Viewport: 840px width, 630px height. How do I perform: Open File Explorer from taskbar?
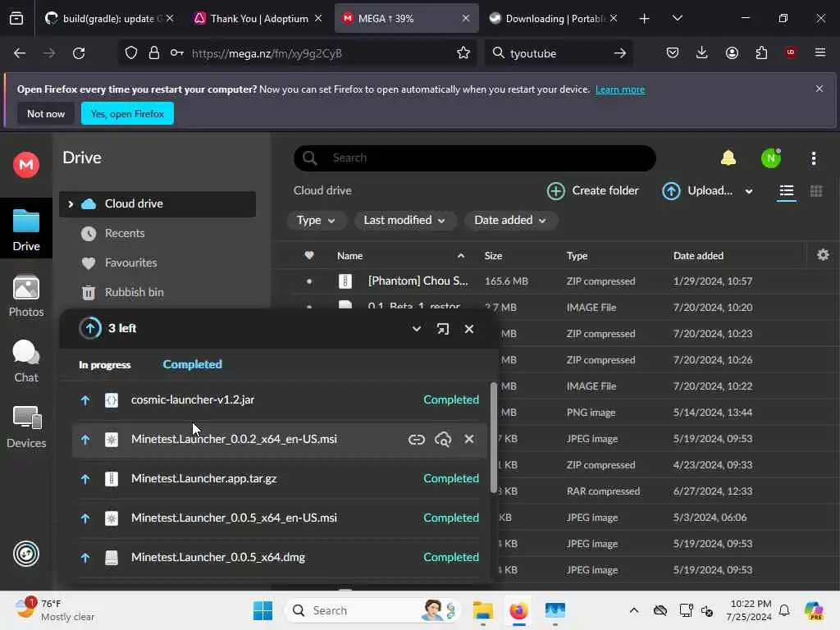coord(482,610)
